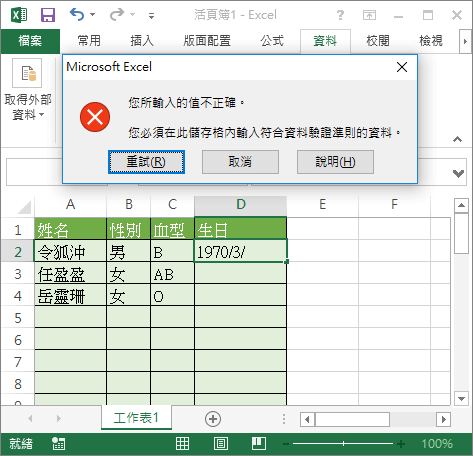Switch to the 插入 ribbon tab
473x456 pixels.
[x=142, y=41]
